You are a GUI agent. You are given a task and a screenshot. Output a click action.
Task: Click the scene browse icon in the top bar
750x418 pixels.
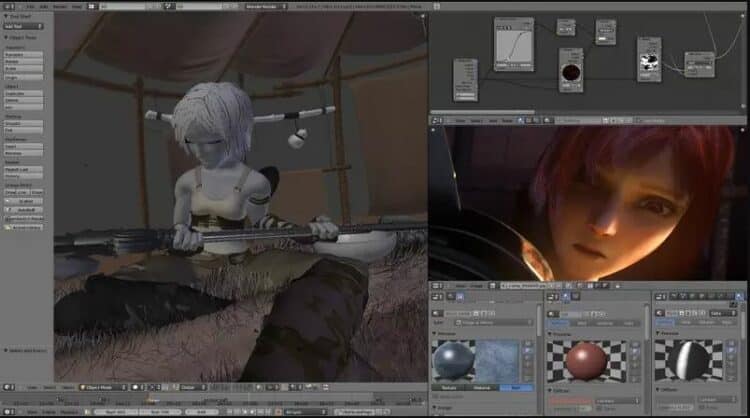[x=168, y=7]
